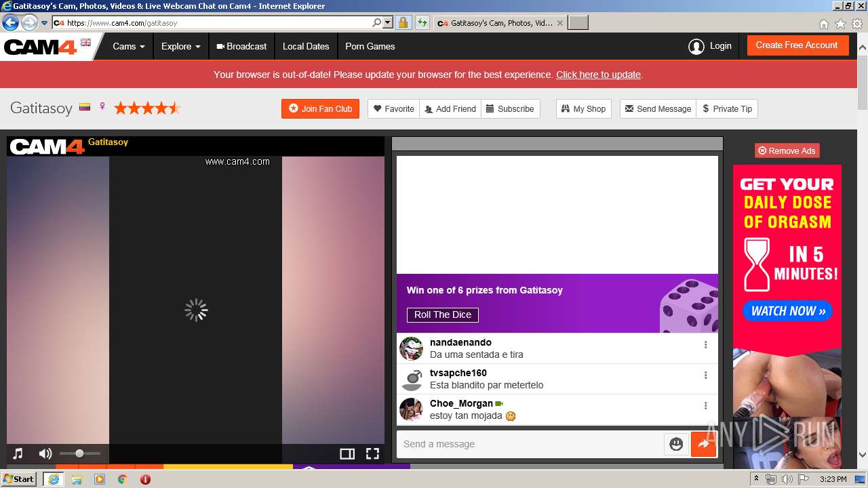Open options menu for Choe_Morgan message
This screenshot has width=868, height=488.
[705, 405]
